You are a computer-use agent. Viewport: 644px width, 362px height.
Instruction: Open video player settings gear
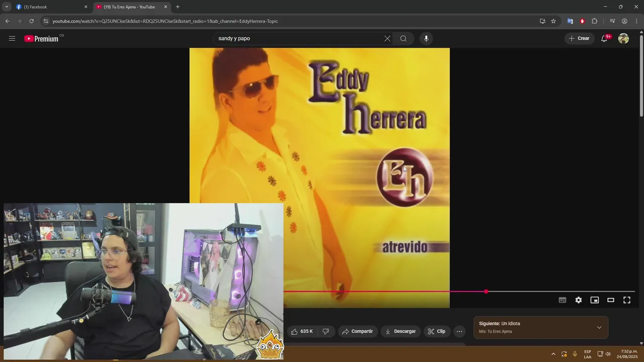coord(579,300)
